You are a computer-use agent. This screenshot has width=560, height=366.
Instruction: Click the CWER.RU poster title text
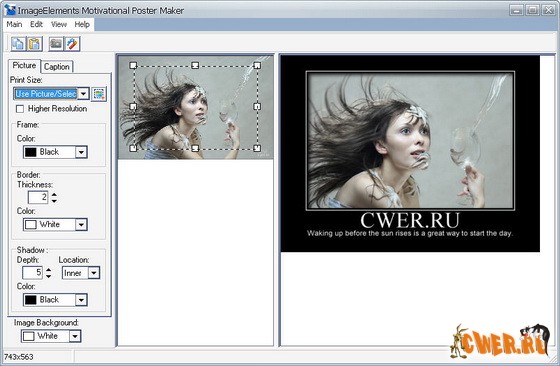pos(410,220)
